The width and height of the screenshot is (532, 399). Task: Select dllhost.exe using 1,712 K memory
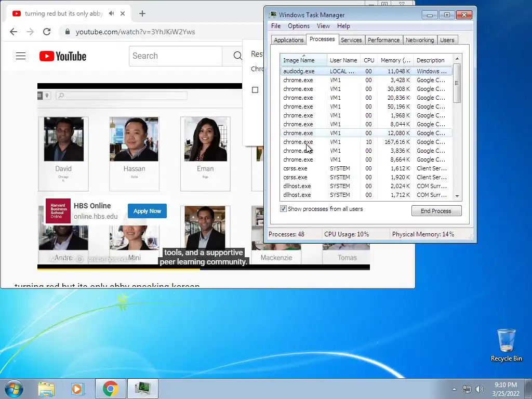coord(366,195)
